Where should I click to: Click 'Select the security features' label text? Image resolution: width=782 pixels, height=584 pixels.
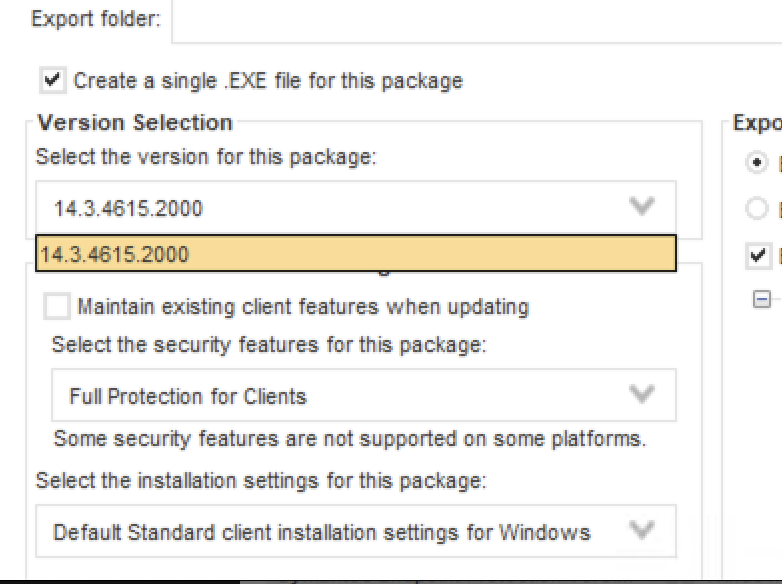point(269,345)
